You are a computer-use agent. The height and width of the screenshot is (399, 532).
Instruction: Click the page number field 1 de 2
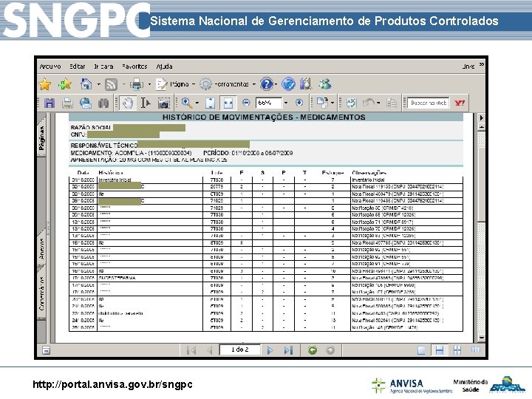(x=240, y=349)
